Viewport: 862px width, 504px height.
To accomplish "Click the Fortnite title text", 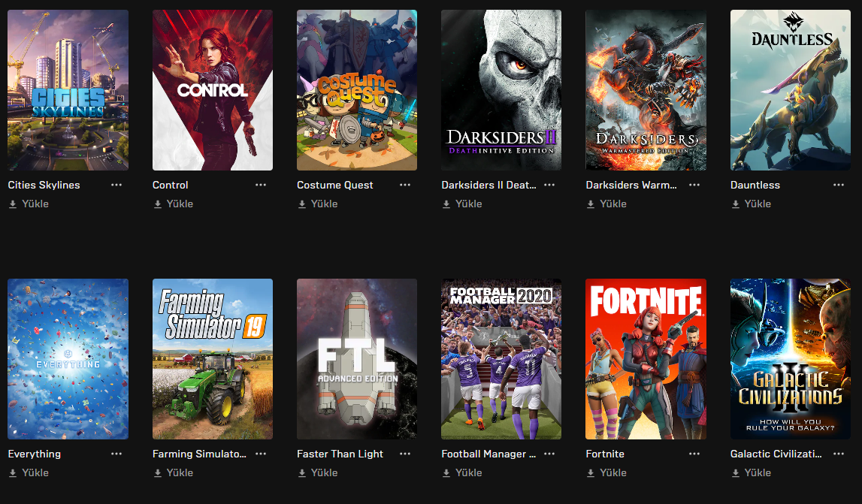I will (605, 454).
